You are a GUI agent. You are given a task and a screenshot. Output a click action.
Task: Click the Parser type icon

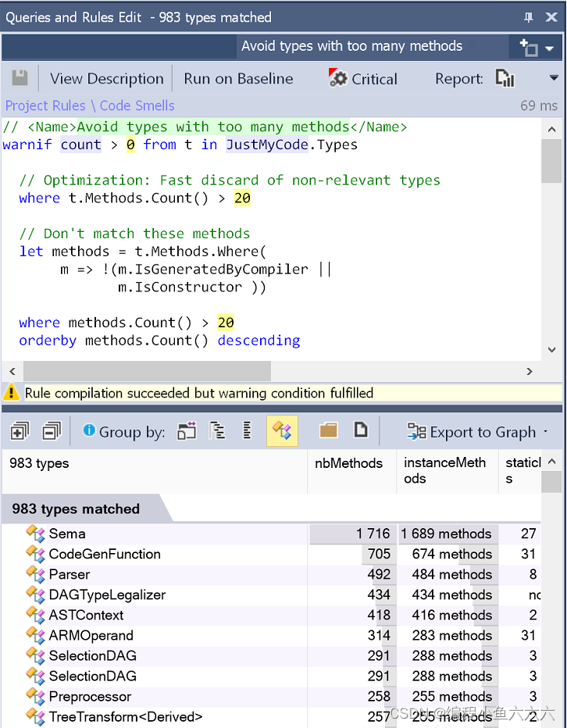(35, 574)
